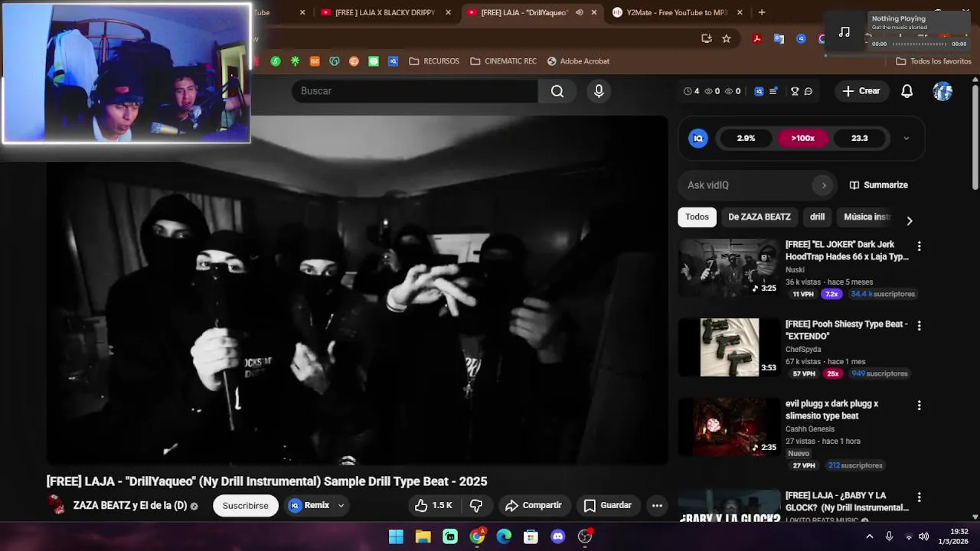Open the YouTube account avatar menu

942,91
